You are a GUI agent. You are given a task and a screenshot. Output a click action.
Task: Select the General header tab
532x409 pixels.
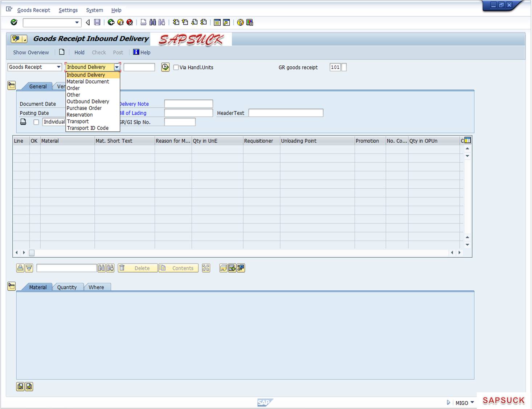click(38, 86)
